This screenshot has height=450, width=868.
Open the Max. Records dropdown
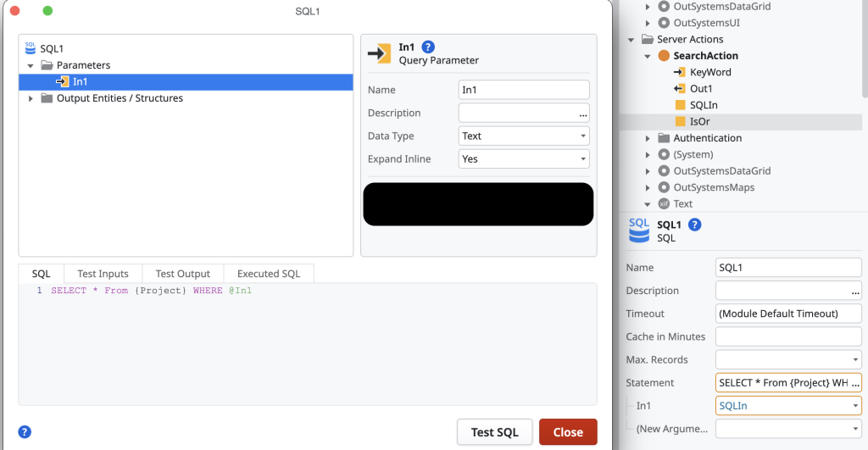click(x=788, y=359)
